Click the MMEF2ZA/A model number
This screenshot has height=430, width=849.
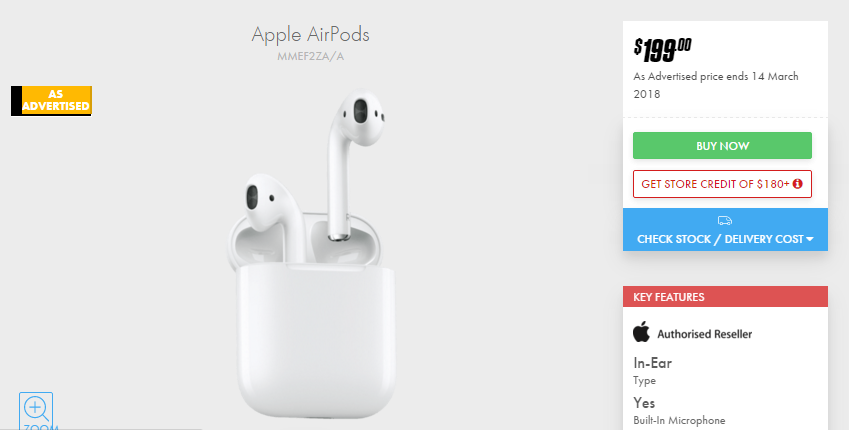coord(310,56)
